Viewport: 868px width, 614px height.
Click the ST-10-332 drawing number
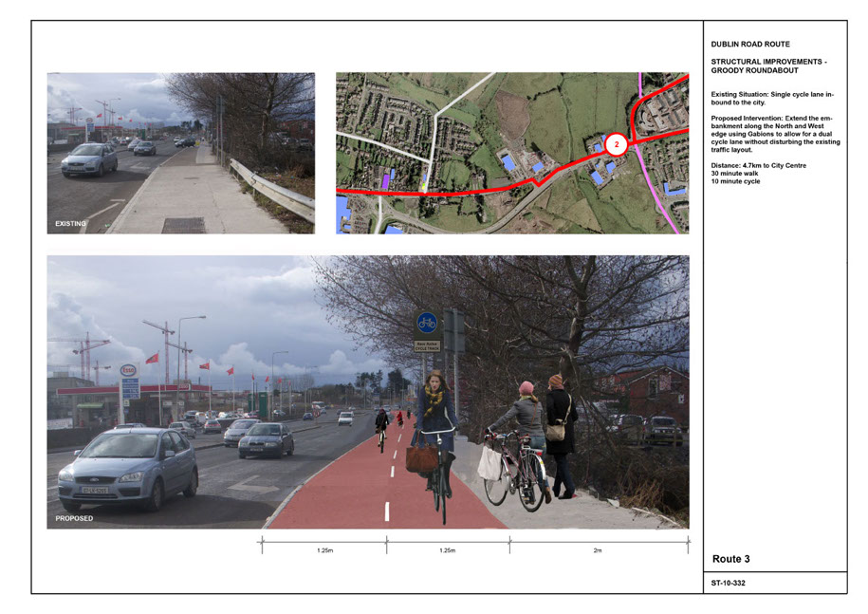[728, 583]
